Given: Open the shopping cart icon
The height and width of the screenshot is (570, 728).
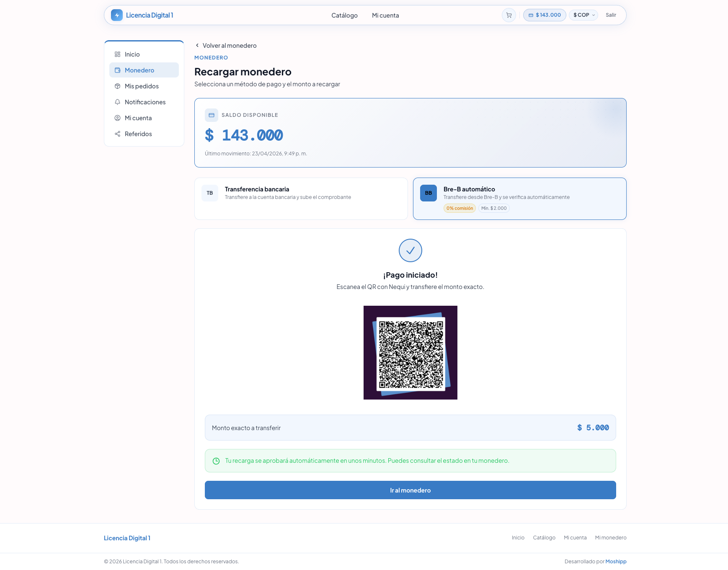Looking at the screenshot, I should 509,15.
